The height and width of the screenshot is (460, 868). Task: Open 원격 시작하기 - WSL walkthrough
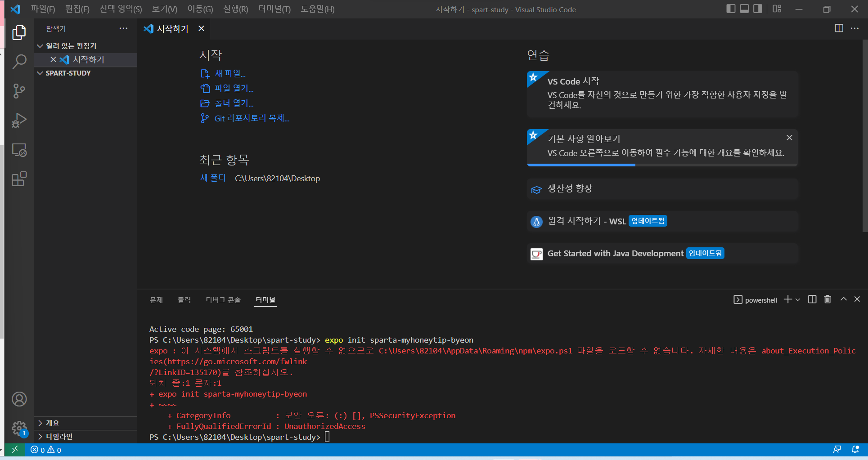(x=662, y=221)
